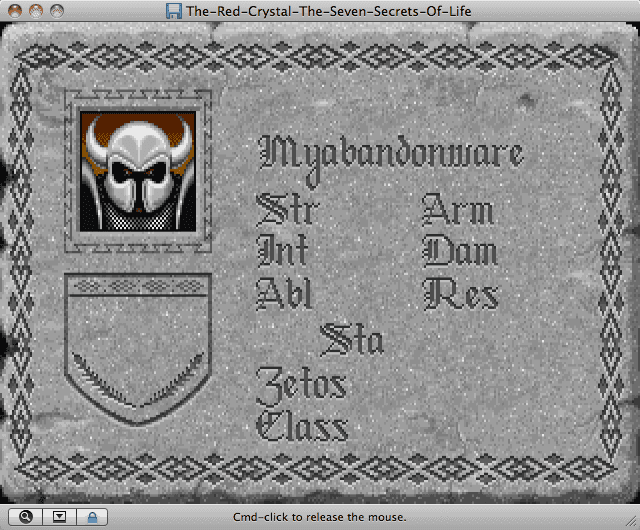Select the Int stat label
The height and width of the screenshot is (530, 640).
tap(282, 250)
